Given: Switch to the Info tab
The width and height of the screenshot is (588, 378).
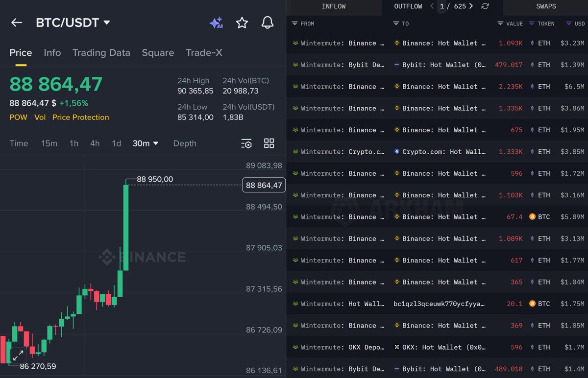Looking at the screenshot, I should pos(52,53).
